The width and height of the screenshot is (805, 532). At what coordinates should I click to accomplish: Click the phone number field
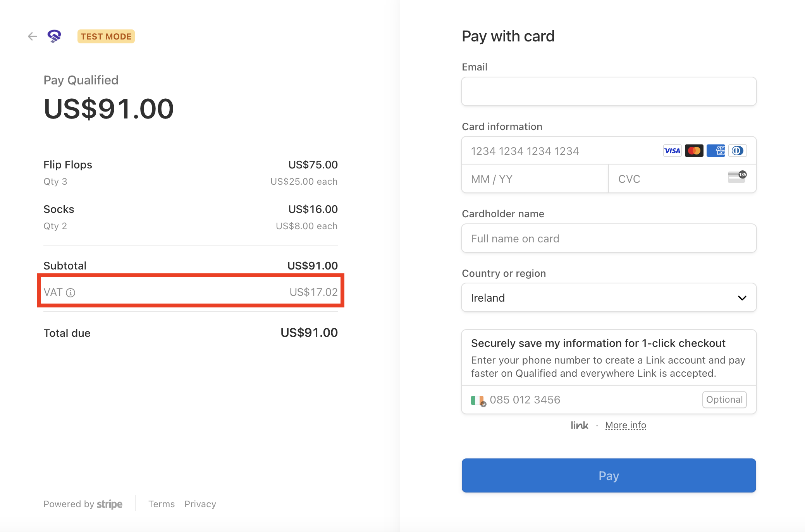coord(593,400)
